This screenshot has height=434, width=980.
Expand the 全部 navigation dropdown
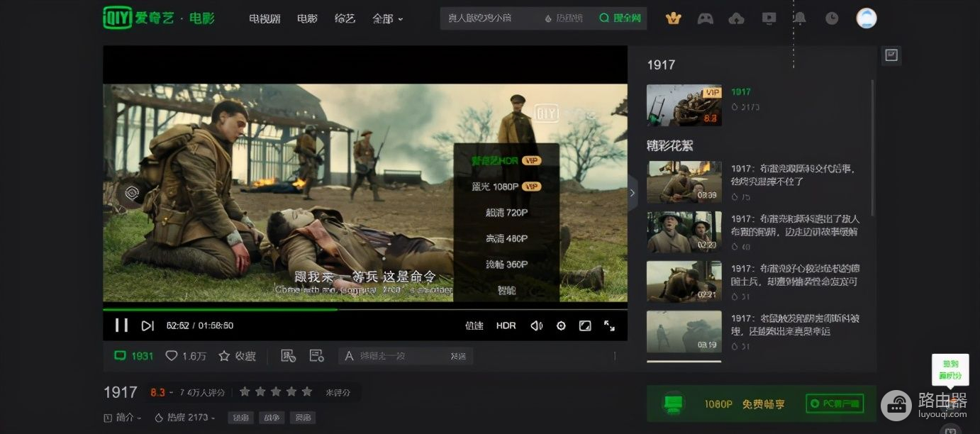(387, 18)
